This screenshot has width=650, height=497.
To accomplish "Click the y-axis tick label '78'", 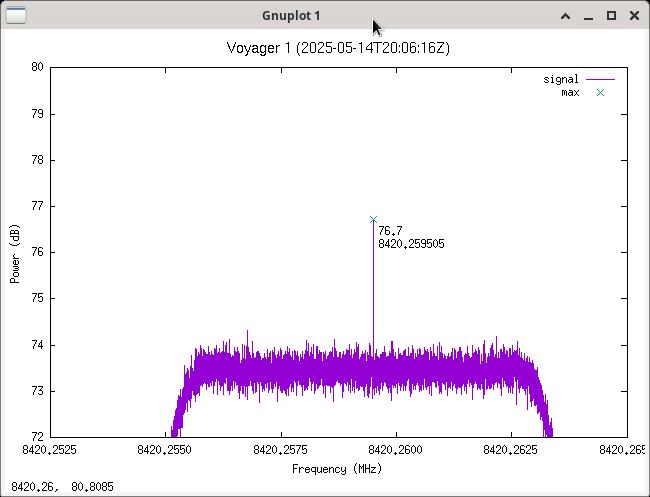I will 37,160.
